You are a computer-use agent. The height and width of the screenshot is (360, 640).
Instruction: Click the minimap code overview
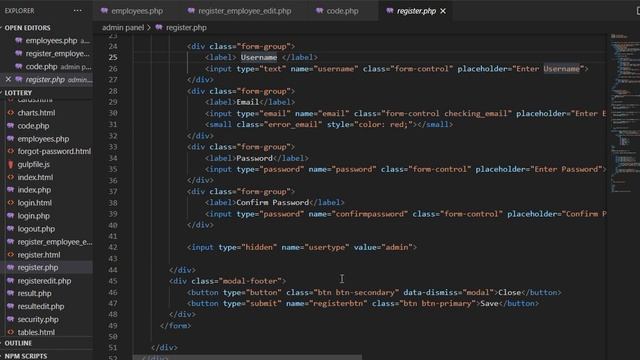coord(624,114)
